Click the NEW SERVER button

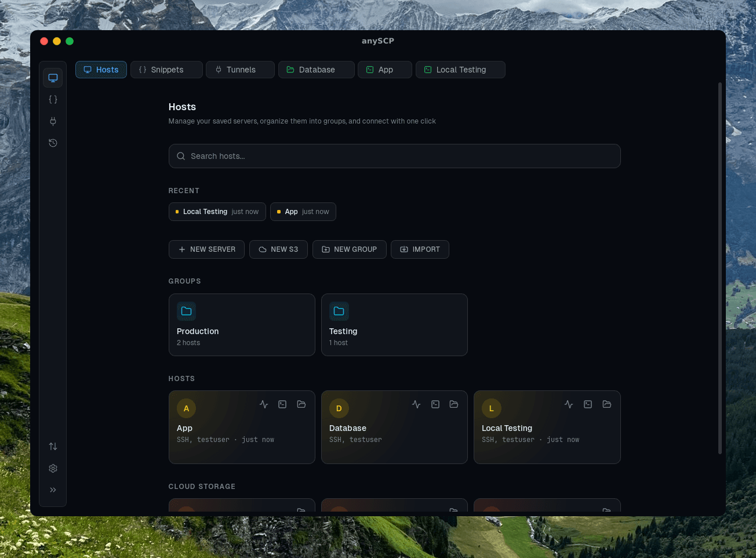[206, 249]
